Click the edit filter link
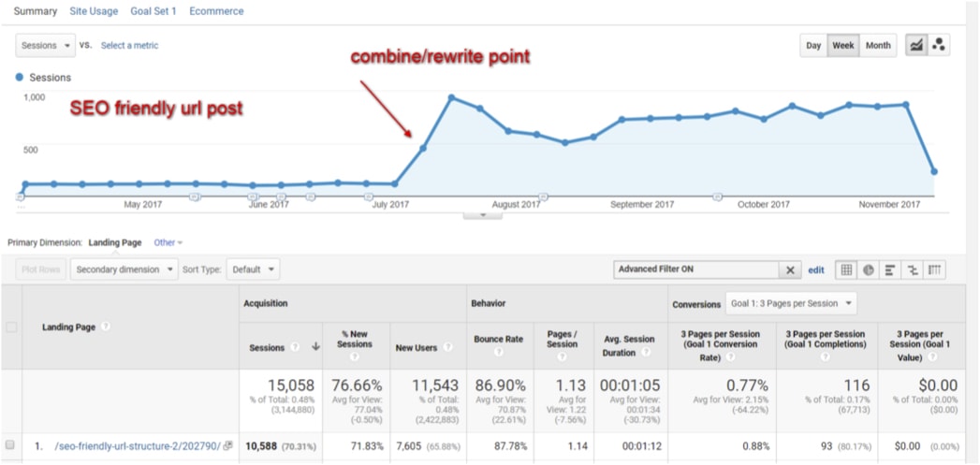Viewport: 980px width, 465px height. (816, 269)
